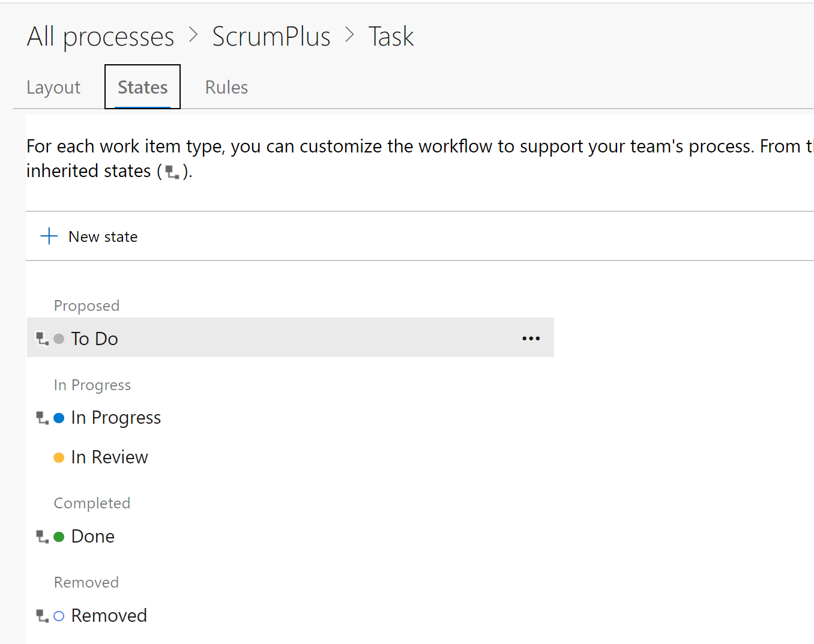Click the inherited states icon in the description text
Image resolution: width=814 pixels, height=644 pixels.
(172, 172)
